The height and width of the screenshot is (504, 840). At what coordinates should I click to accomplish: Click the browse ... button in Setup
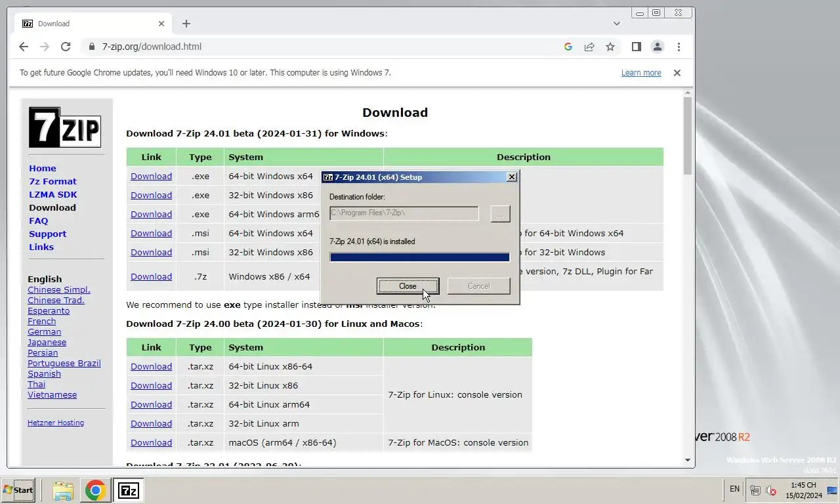[x=500, y=214]
